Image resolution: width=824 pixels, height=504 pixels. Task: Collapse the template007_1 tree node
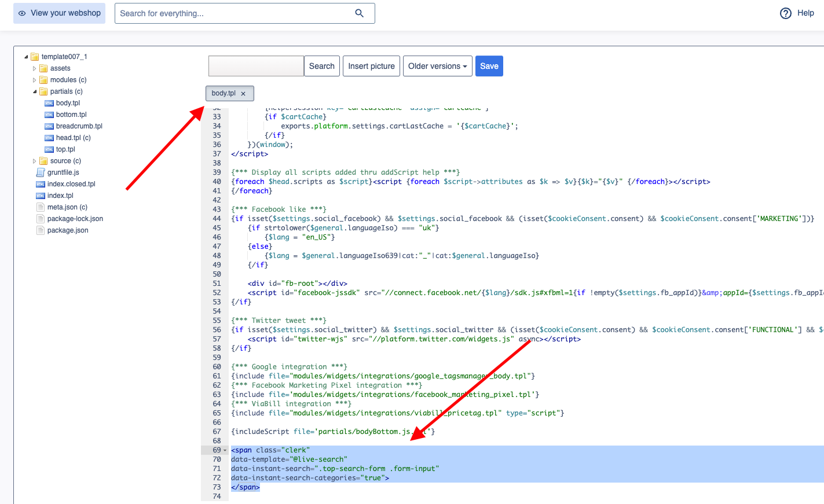tap(25, 56)
